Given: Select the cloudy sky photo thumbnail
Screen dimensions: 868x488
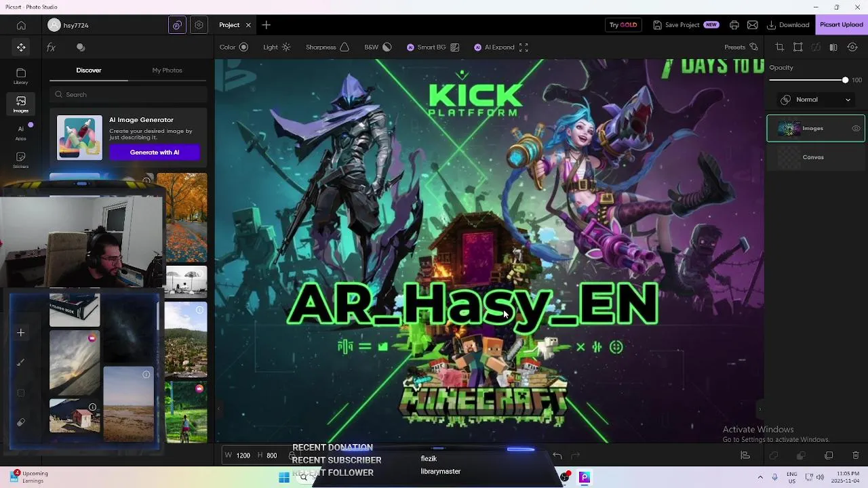Looking at the screenshot, I should (x=75, y=363).
